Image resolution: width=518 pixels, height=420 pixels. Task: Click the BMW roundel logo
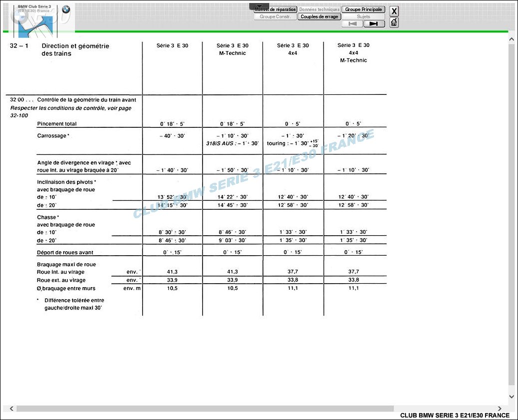point(66,9)
